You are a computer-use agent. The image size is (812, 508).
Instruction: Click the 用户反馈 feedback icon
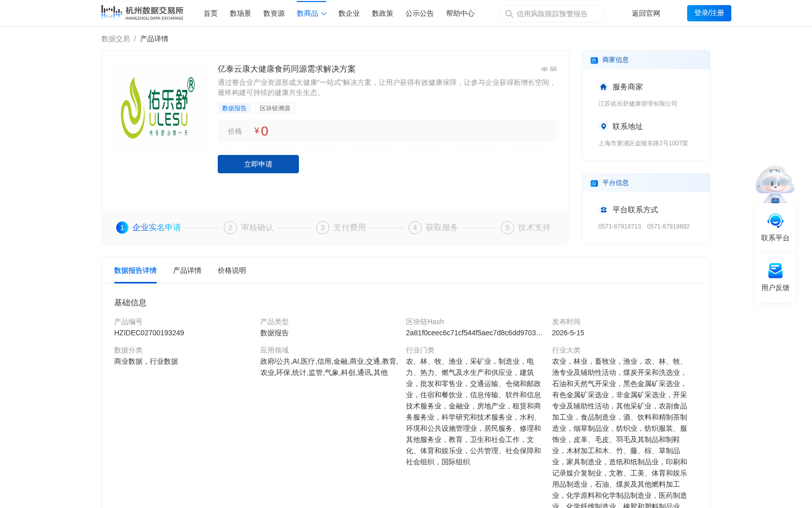[775, 271]
